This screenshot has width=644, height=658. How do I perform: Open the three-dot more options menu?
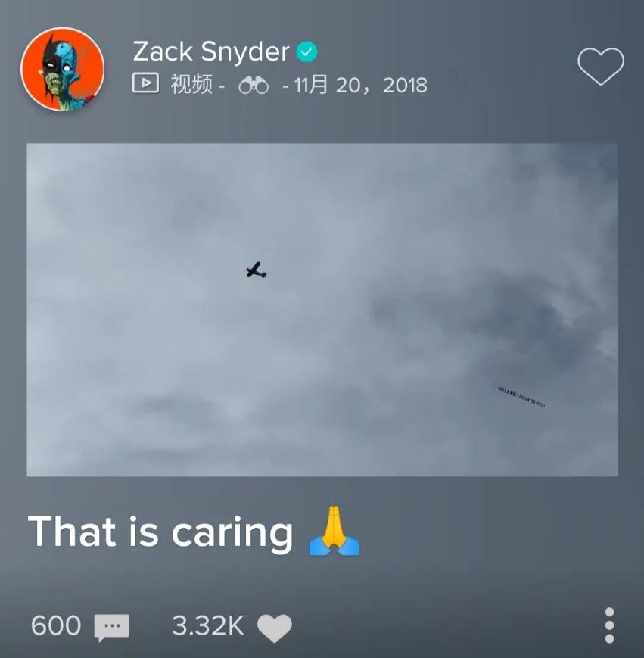pos(610,625)
